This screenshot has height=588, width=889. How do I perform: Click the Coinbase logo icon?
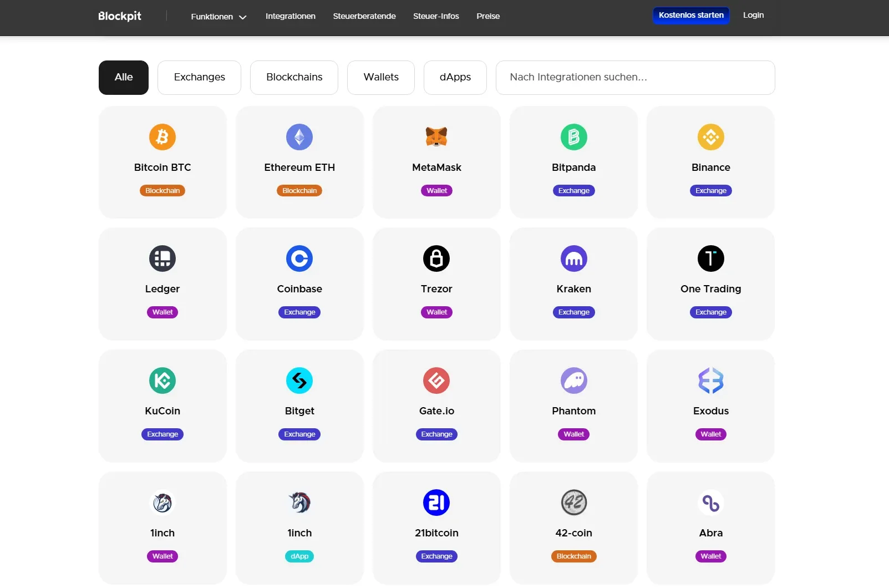coord(299,258)
